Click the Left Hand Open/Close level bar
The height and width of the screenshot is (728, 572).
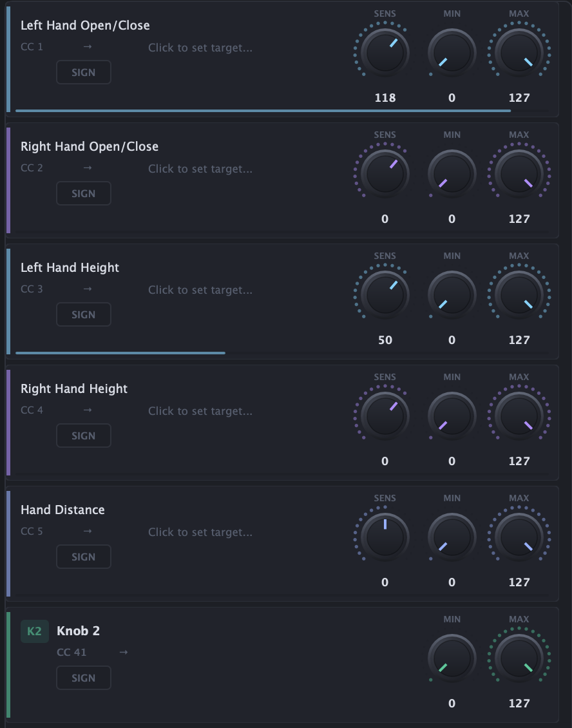282,111
